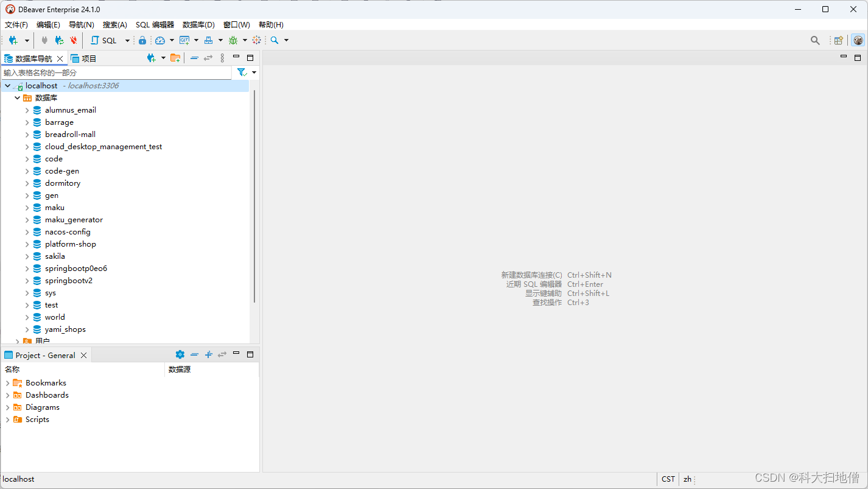Image resolution: width=868 pixels, height=489 pixels.
Task: Click the Git icon in the toolbar
Action: point(184,40)
